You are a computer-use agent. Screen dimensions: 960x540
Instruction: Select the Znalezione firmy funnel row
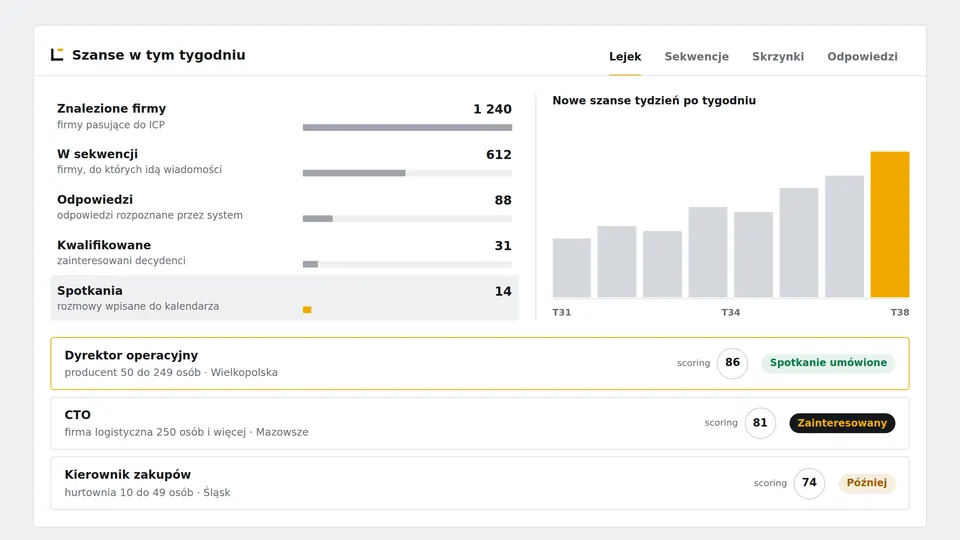[285, 116]
